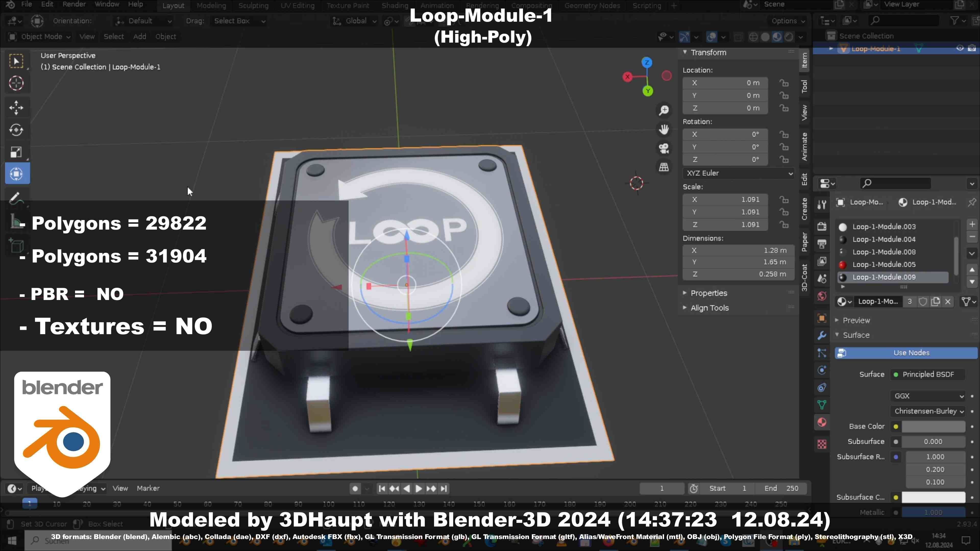980x551 pixels.
Task: Play the animation forward
Action: (419, 489)
